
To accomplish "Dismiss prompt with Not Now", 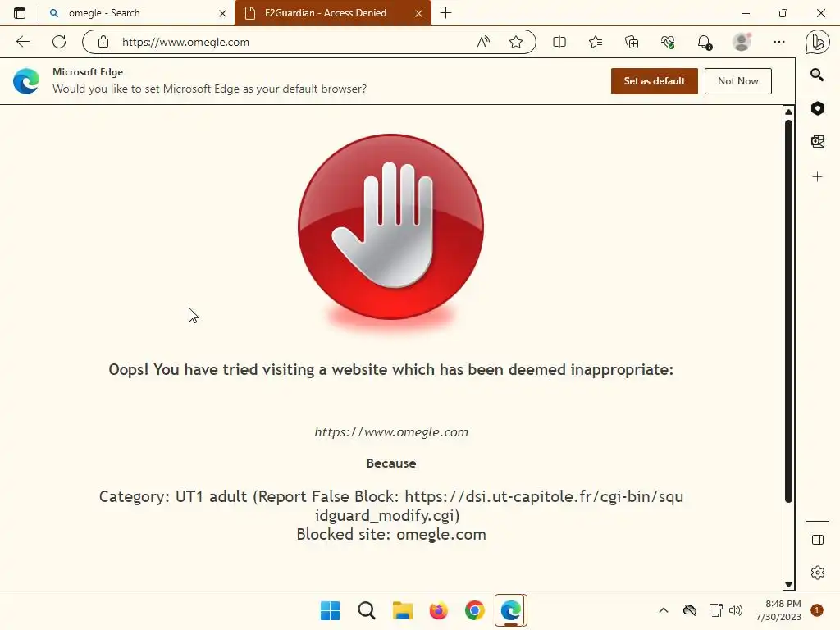I will coord(737,81).
